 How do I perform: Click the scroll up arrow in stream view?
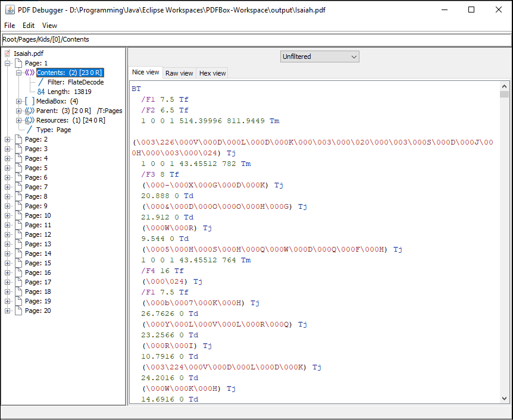click(504, 86)
